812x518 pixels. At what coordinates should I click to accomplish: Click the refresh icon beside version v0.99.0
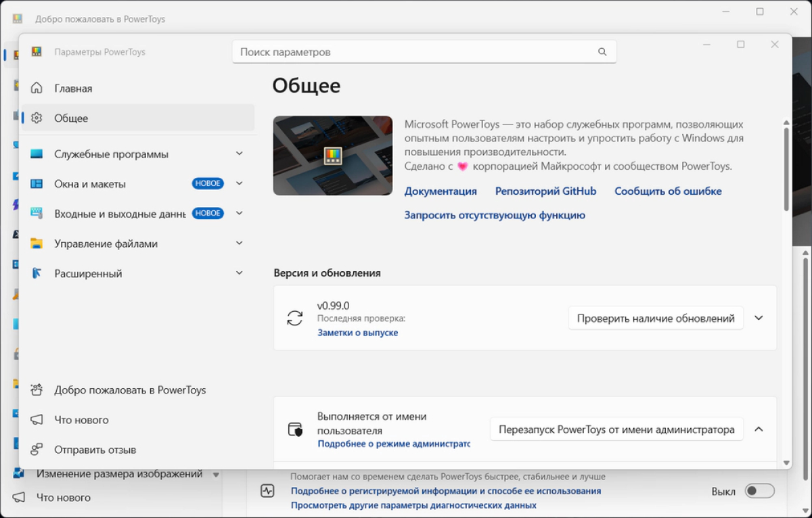click(x=295, y=319)
